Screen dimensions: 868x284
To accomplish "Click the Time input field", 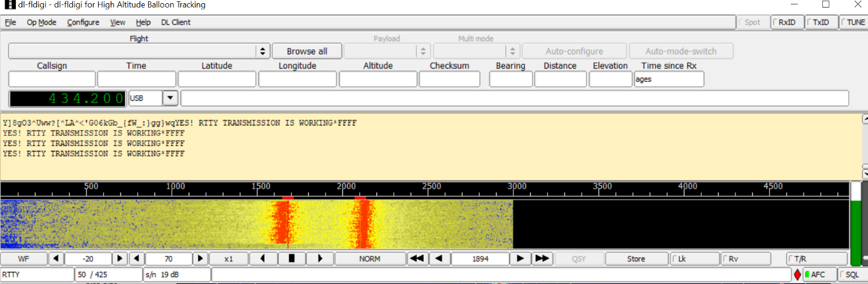I will click(x=137, y=79).
